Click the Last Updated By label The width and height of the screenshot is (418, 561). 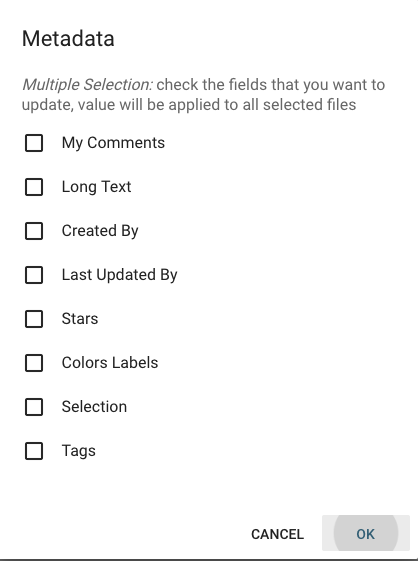tap(120, 275)
